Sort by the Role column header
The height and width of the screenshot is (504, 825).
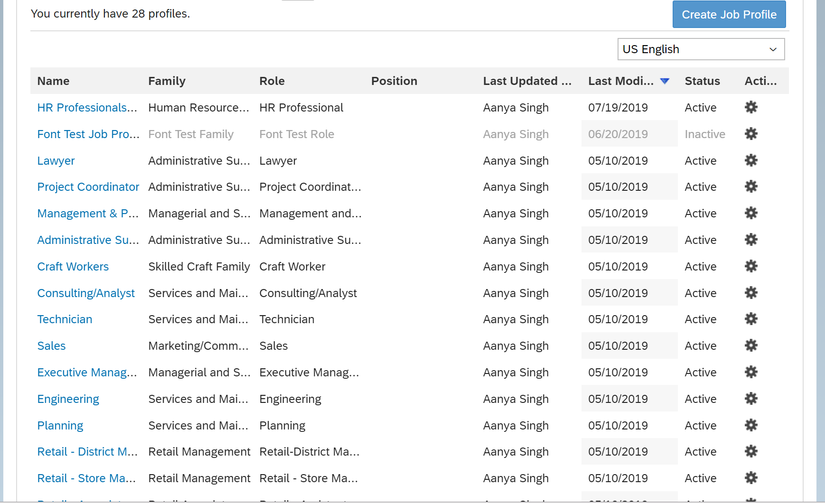pyautogui.click(x=272, y=81)
